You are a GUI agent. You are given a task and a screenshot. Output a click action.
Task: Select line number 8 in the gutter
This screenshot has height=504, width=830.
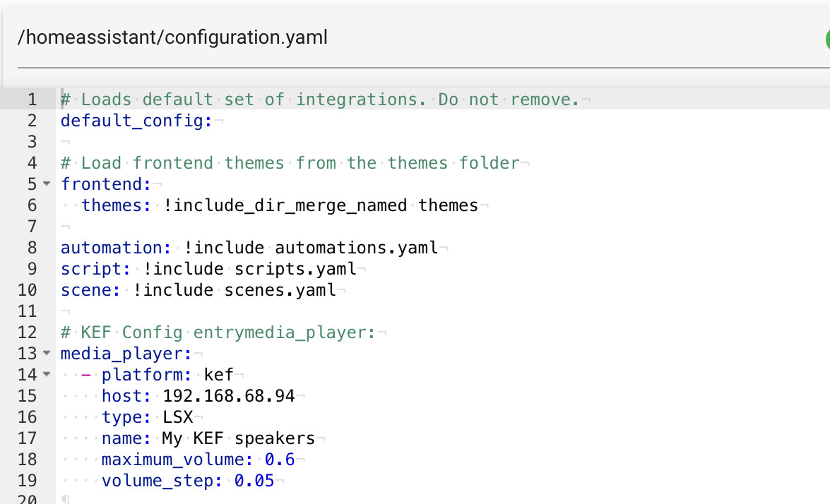pos(31,248)
